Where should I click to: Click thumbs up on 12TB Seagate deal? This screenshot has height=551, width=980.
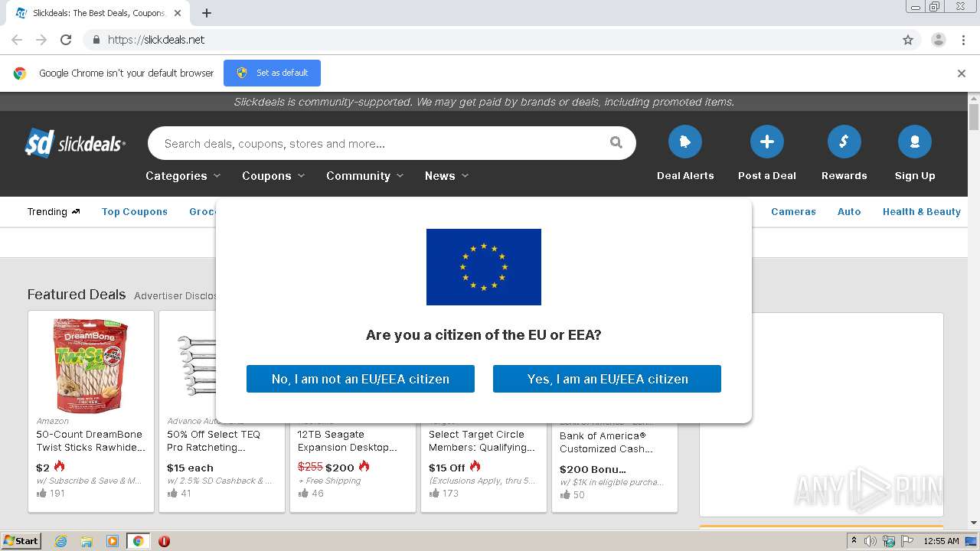[x=303, y=494]
